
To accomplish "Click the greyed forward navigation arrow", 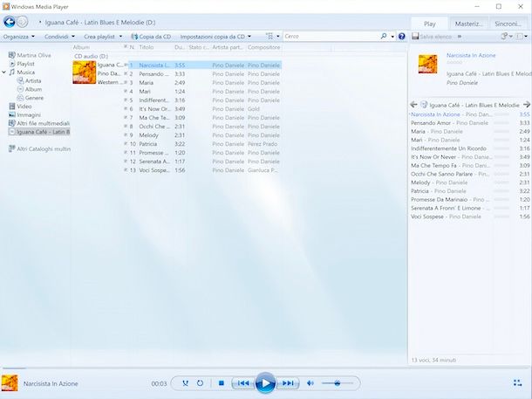I will (23, 22).
